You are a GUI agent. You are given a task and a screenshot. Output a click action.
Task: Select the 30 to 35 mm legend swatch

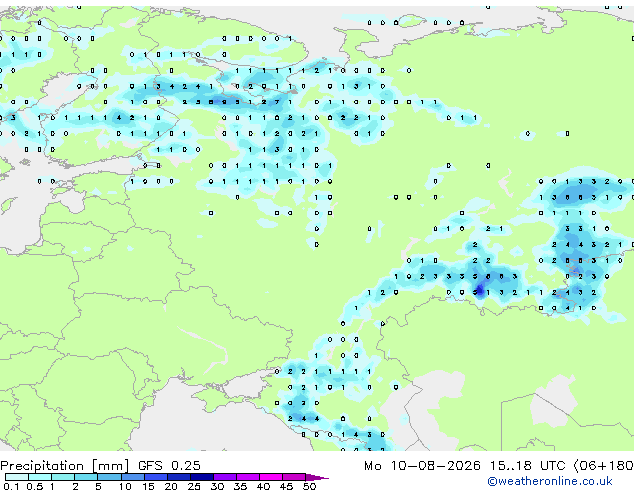coord(225,477)
